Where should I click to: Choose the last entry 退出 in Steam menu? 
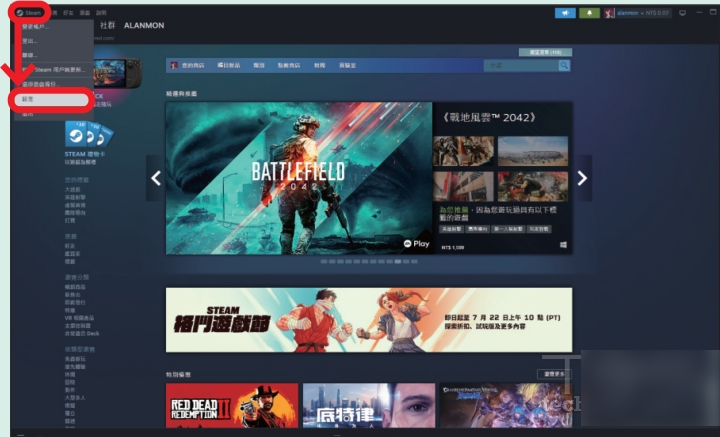coord(28,114)
